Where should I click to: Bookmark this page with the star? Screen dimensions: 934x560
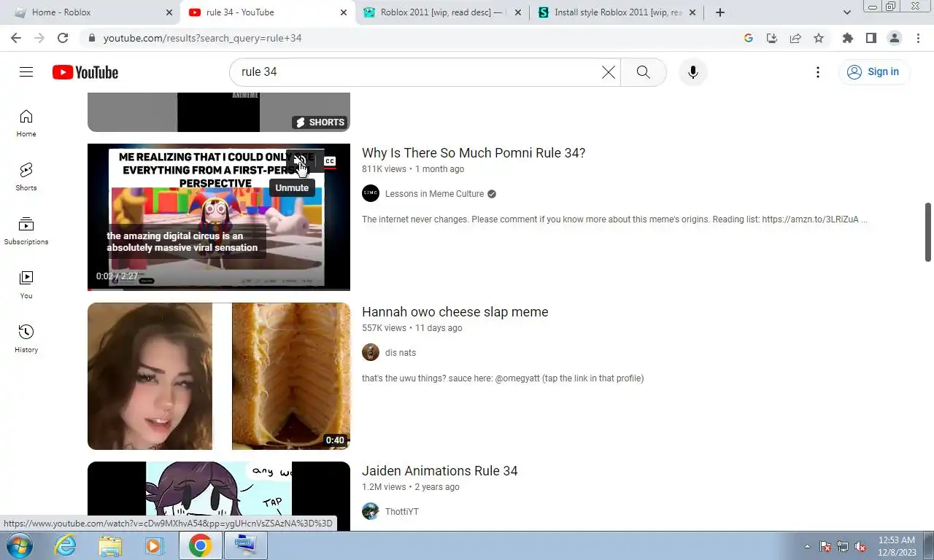[819, 38]
